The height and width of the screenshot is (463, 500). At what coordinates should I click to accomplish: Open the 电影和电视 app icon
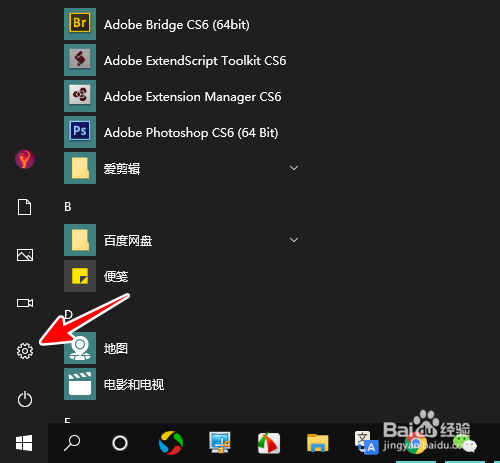click(x=80, y=384)
